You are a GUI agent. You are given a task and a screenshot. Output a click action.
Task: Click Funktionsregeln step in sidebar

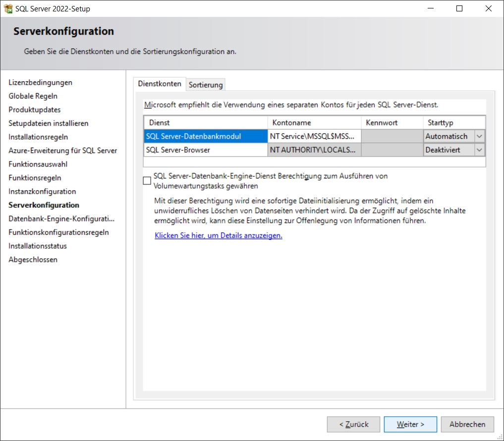point(35,178)
